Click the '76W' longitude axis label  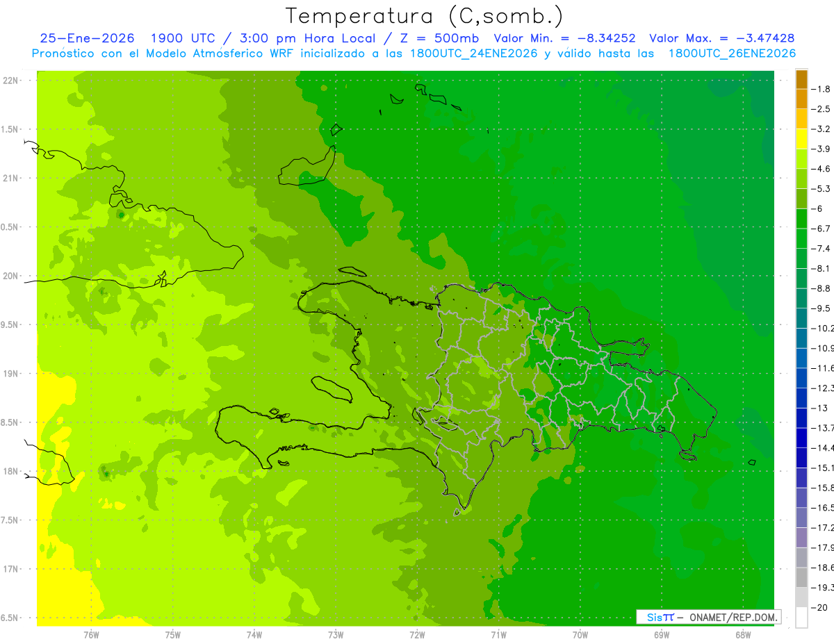pyautogui.click(x=91, y=634)
